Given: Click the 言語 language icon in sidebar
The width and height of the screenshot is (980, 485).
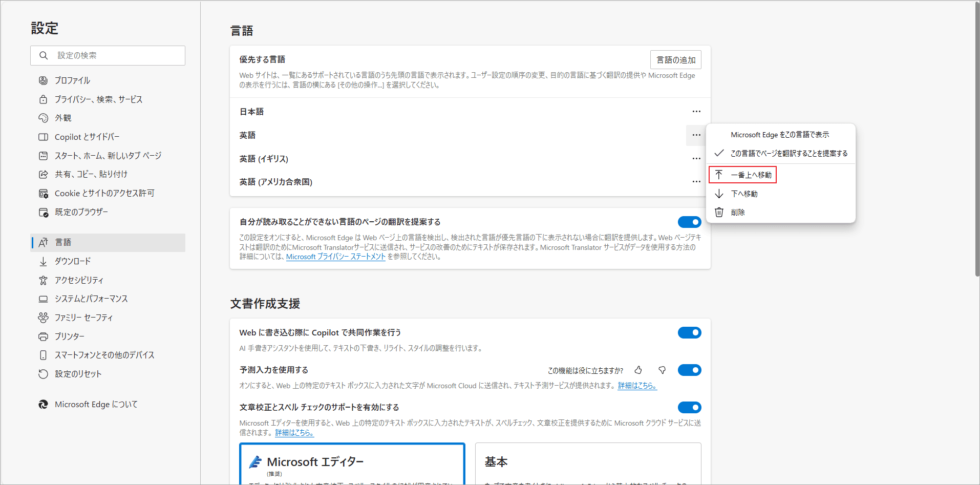Looking at the screenshot, I should pos(44,242).
